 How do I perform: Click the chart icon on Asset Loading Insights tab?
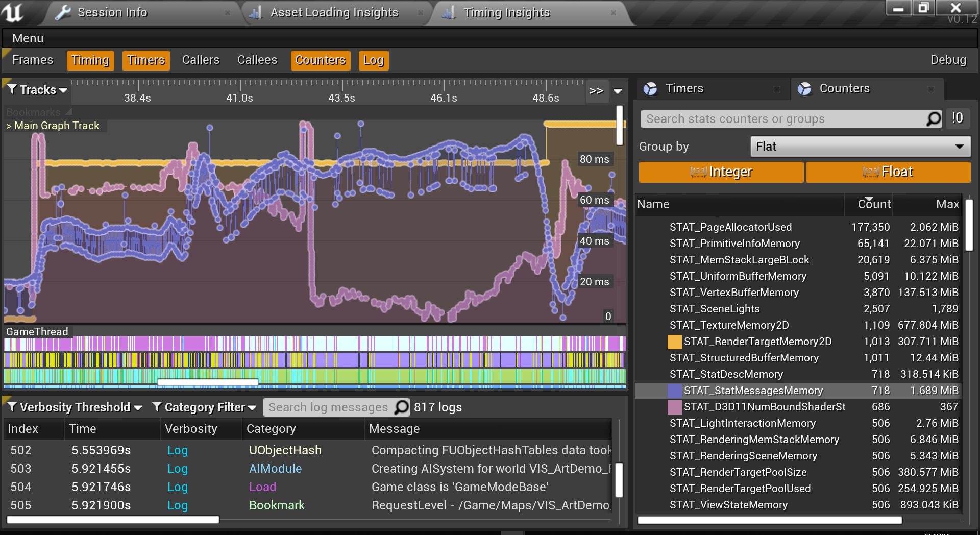point(255,13)
